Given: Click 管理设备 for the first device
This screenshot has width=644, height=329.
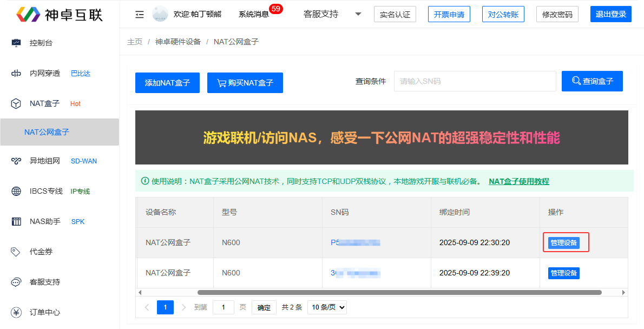Looking at the screenshot, I should 563,243.
